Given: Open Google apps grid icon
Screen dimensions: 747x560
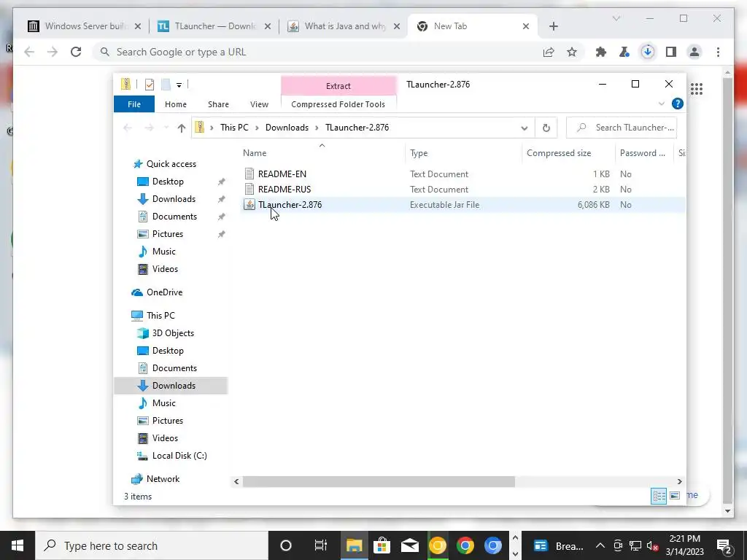Looking at the screenshot, I should tap(697, 89).
